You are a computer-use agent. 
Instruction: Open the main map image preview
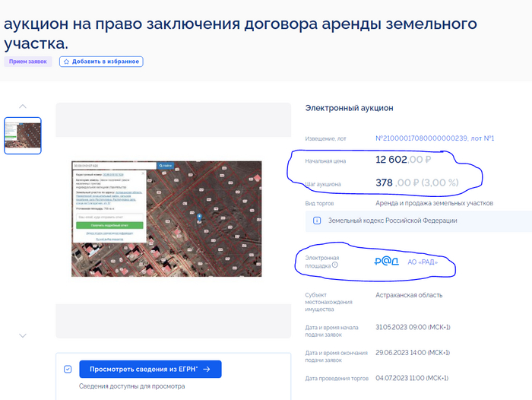coord(166,219)
